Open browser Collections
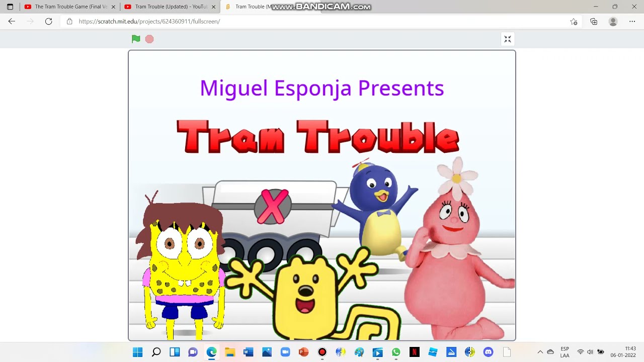 [594, 22]
